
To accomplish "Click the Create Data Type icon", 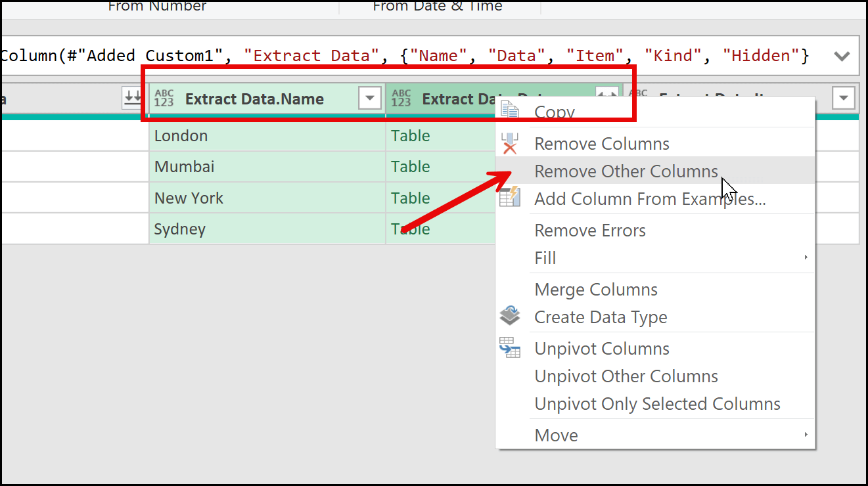I will click(x=510, y=317).
